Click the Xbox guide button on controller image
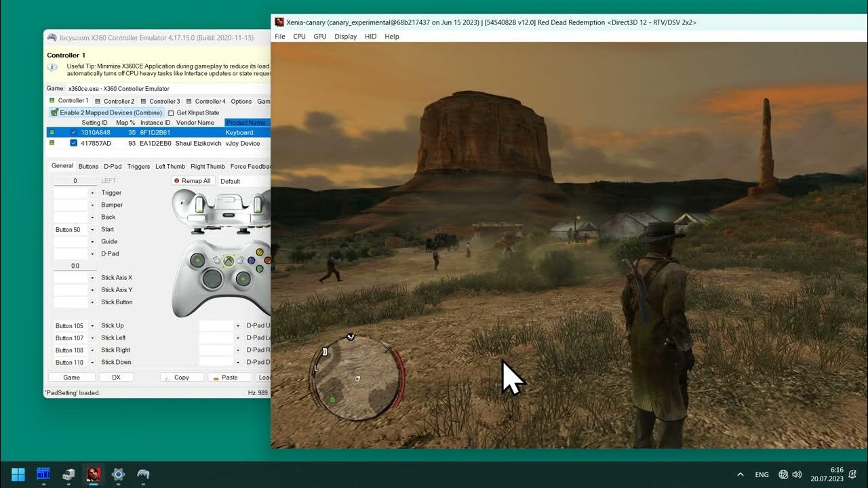The width and height of the screenshot is (868, 488). pos(230,261)
